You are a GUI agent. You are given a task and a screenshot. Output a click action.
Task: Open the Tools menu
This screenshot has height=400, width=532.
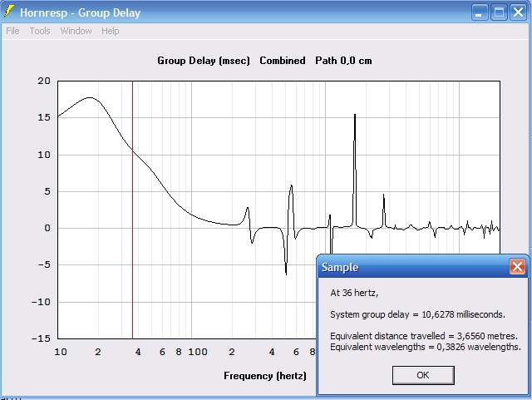pos(40,31)
